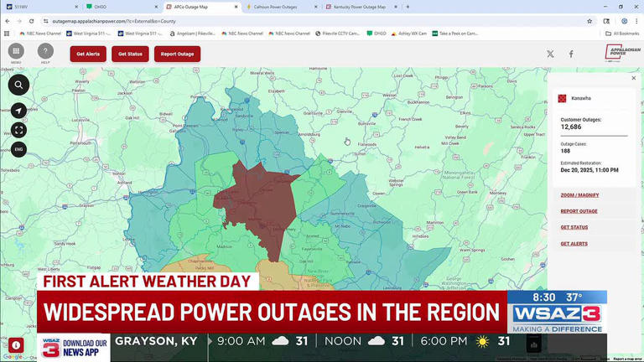644x362 pixels.
Task: Click the red Kanawha county marker icon
Action: click(x=563, y=99)
